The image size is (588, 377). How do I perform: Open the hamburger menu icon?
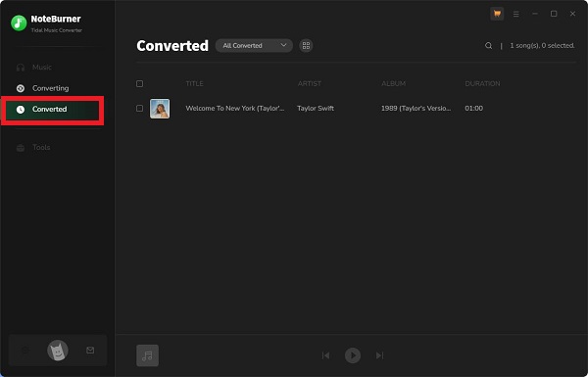[516, 14]
